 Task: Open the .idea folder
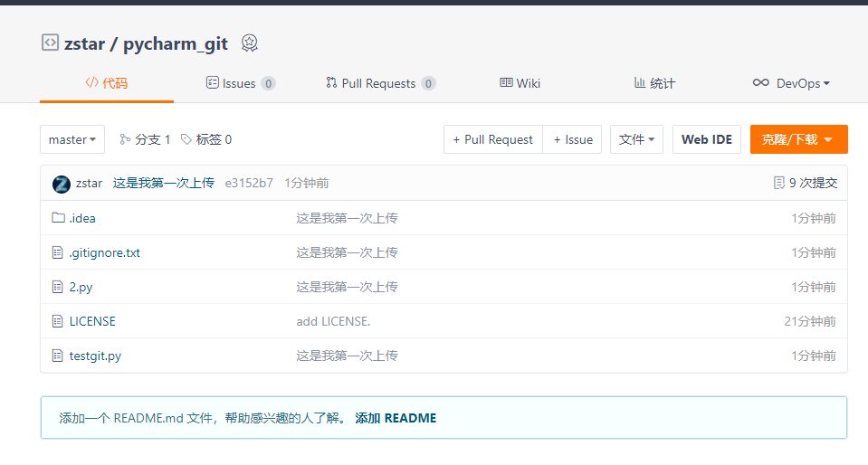[x=82, y=218]
